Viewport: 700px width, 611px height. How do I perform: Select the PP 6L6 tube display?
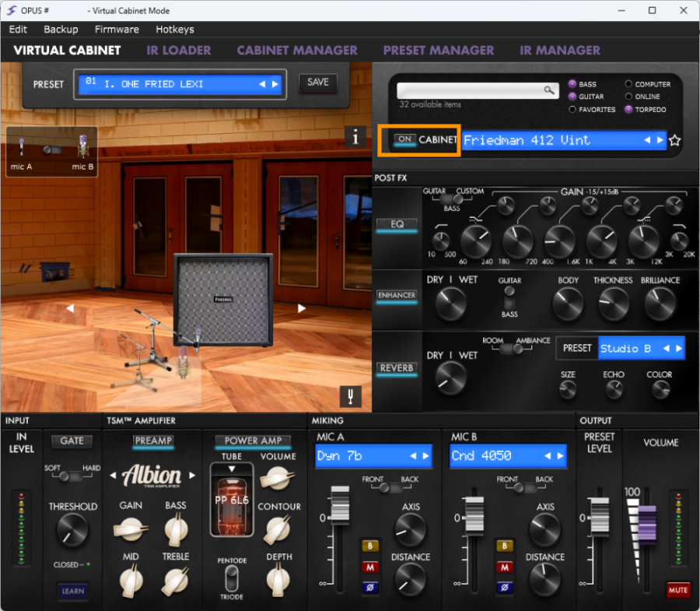click(232, 500)
